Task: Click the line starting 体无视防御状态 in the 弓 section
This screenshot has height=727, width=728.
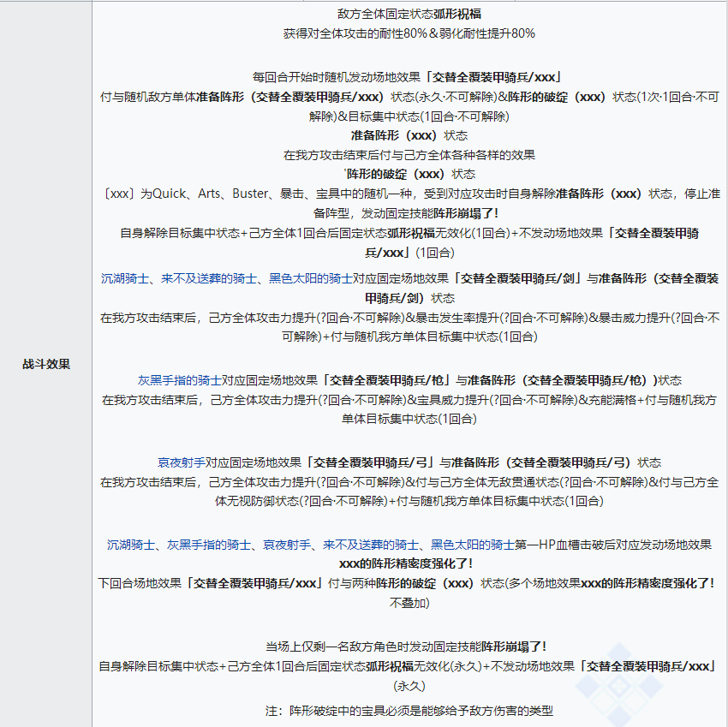Action: 409,502
